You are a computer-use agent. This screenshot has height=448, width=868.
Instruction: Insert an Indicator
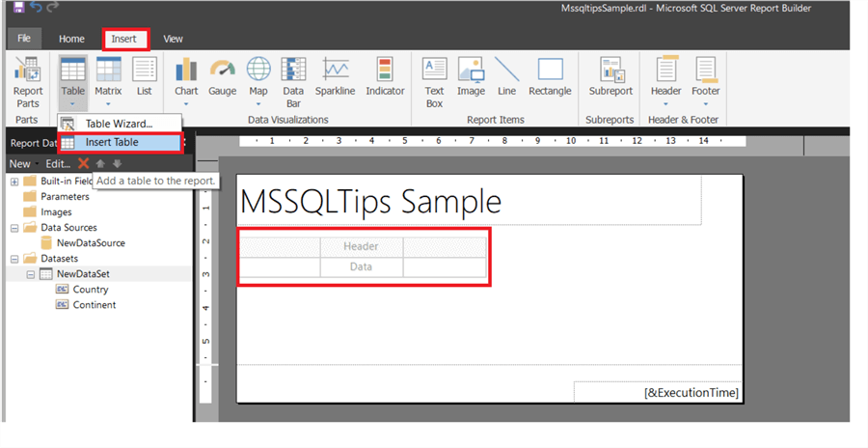(x=385, y=76)
